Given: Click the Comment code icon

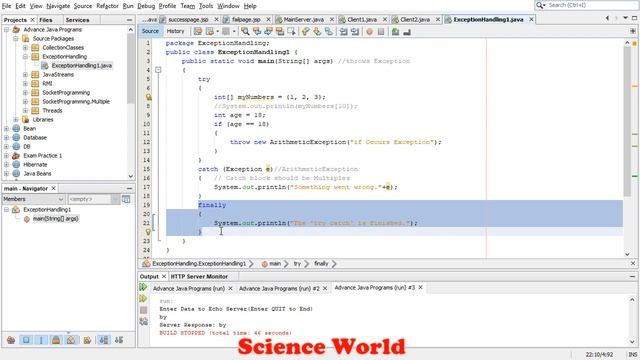Looking at the screenshot, I should point(395,31).
